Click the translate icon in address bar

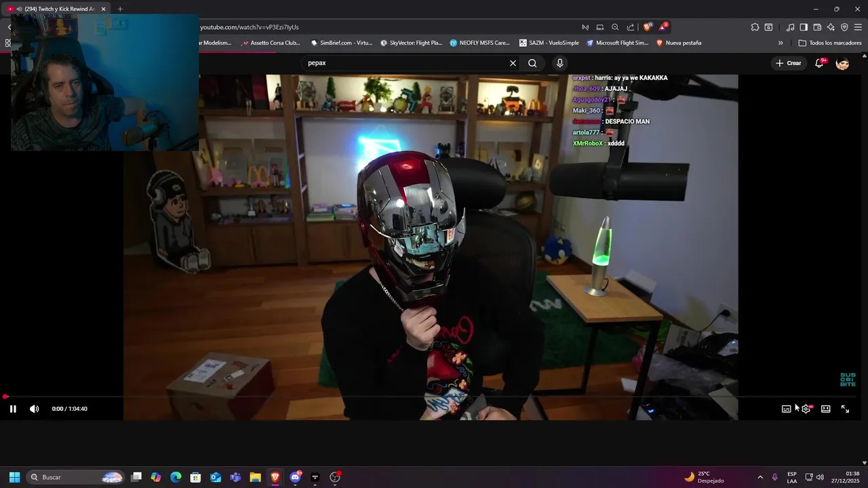click(585, 27)
